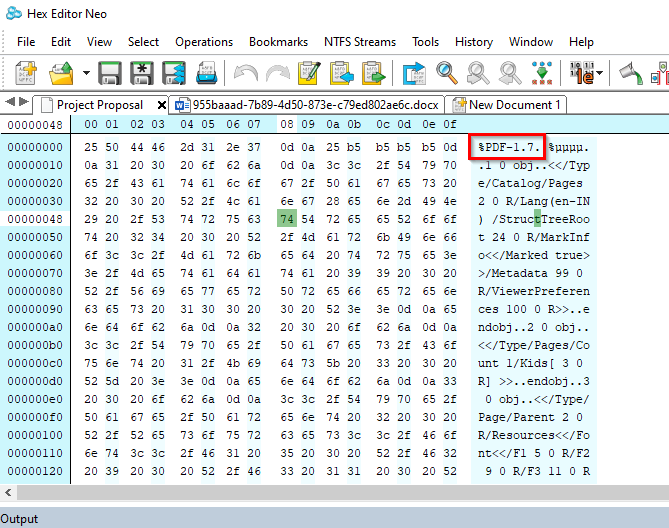Click the clipboard edit icon after Redo

point(309,73)
